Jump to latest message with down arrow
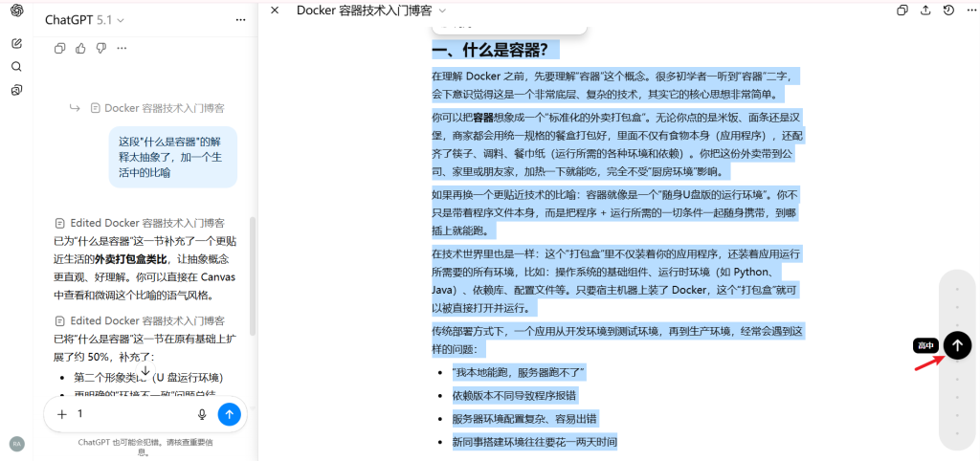Viewport: 980px width, 461px height. (x=145, y=370)
